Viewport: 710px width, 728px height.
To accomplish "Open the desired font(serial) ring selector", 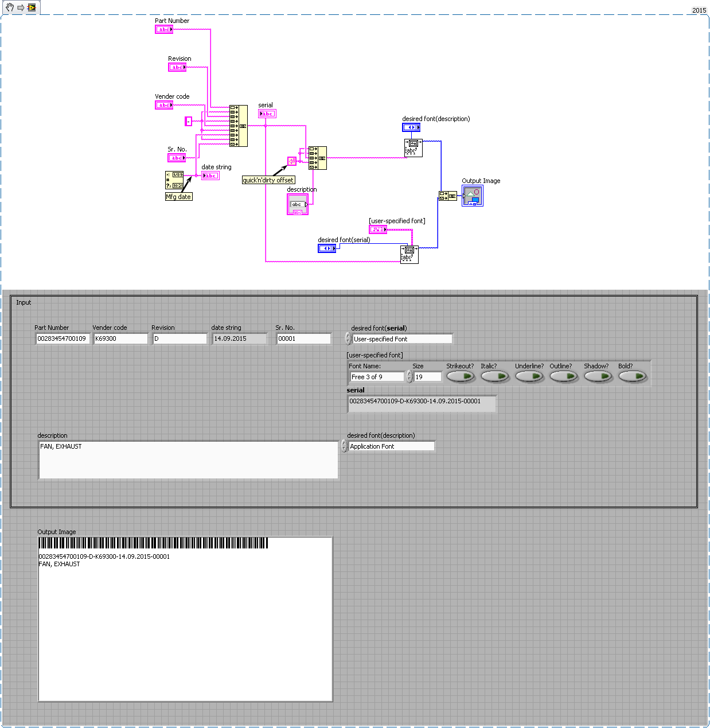I will 402,339.
